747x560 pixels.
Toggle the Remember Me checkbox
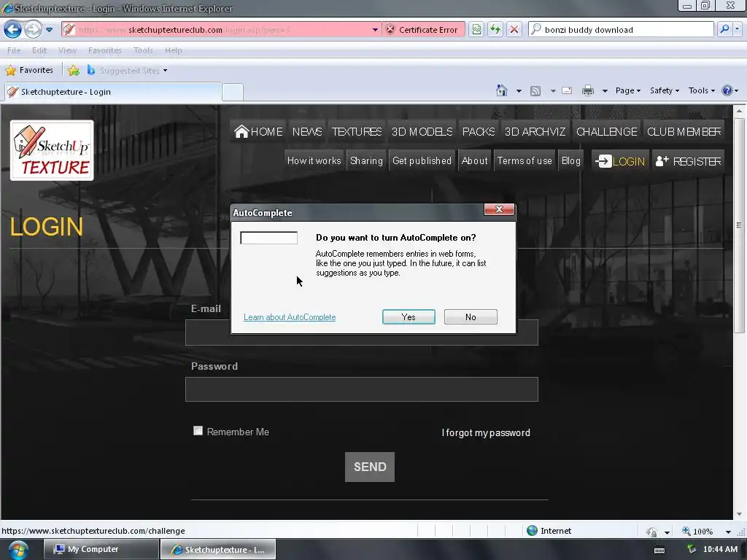[x=198, y=430]
